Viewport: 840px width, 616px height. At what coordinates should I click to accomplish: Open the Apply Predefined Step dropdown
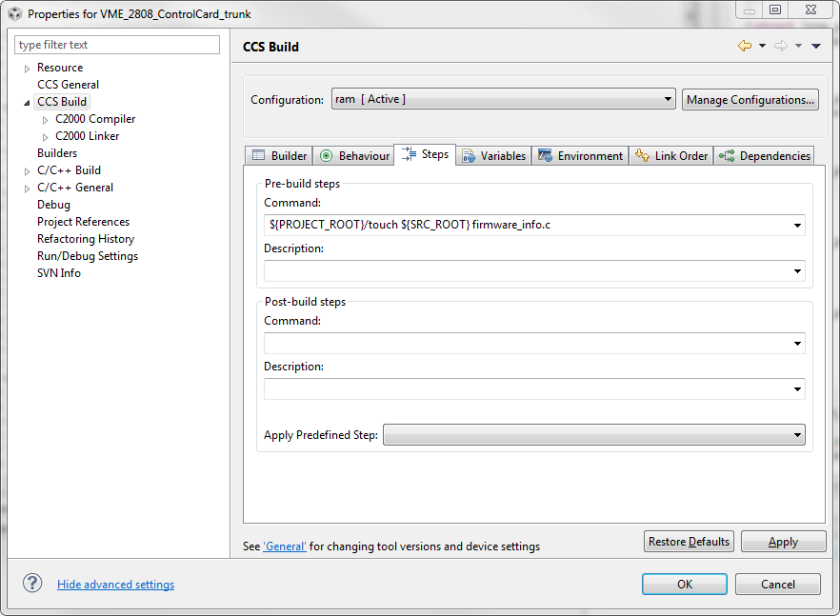(x=594, y=434)
